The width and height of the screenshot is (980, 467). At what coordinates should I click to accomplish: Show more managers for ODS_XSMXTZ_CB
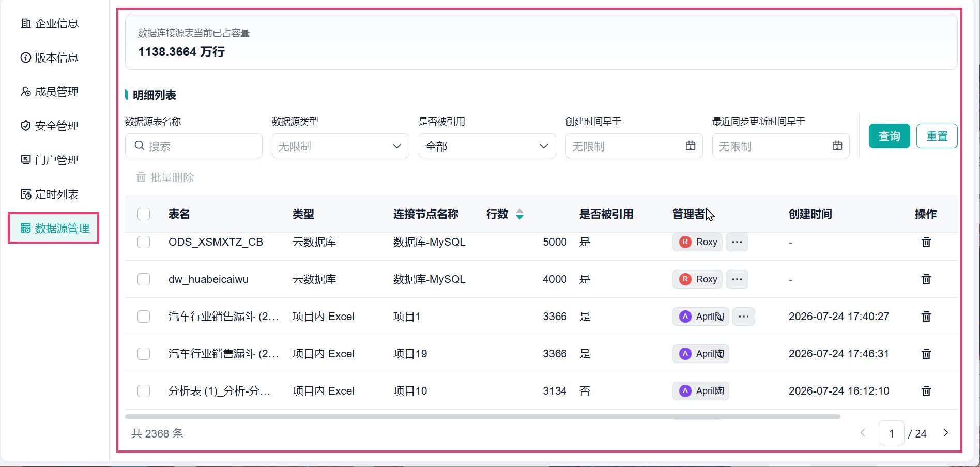pos(737,242)
